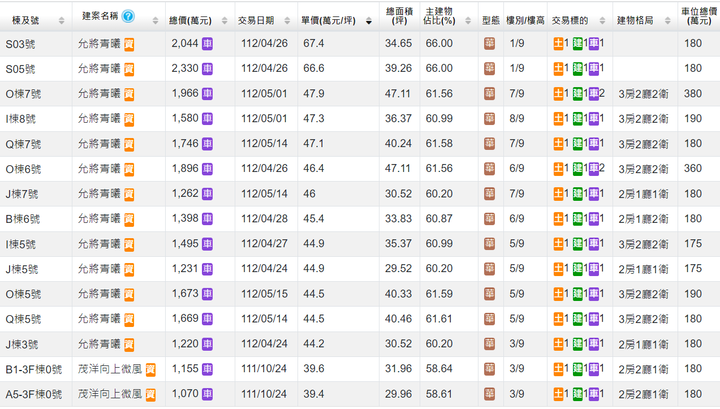The width and height of the screenshot is (720, 409).
Task: Click date 112/05/15 in O棟5號 row
Action: coord(264,294)
